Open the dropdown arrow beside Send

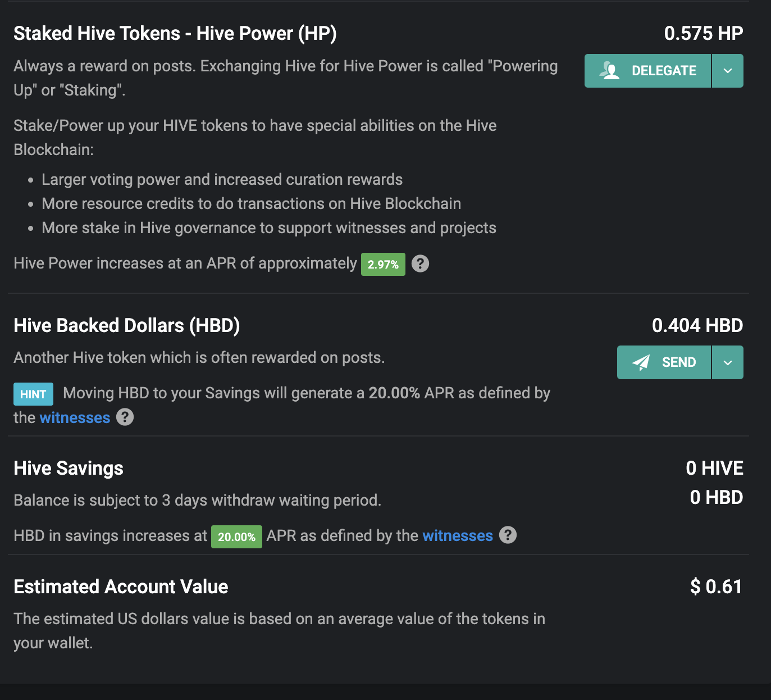[x=728, y=362]
